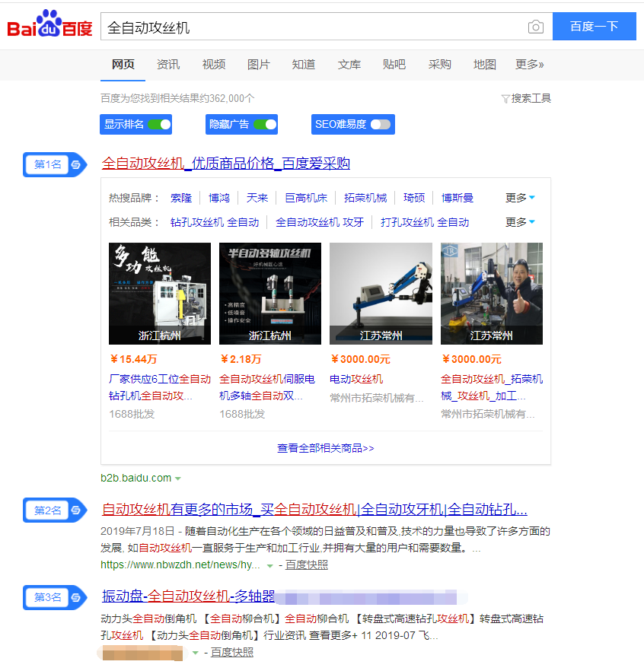The height and width of the screenshot is (671, 644).
Task: Enable the SEO难易度 switch
Action: [381, 125]
